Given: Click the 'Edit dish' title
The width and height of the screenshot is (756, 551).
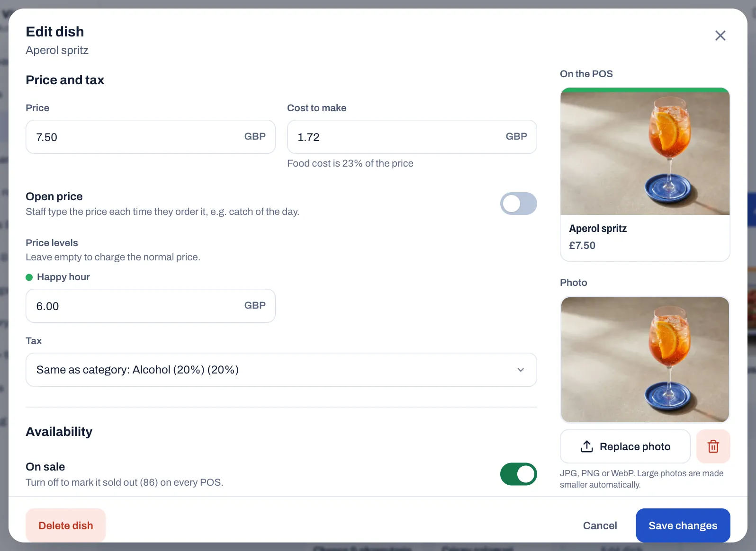Looking at the screenshot, I should [x=55, y=32].
